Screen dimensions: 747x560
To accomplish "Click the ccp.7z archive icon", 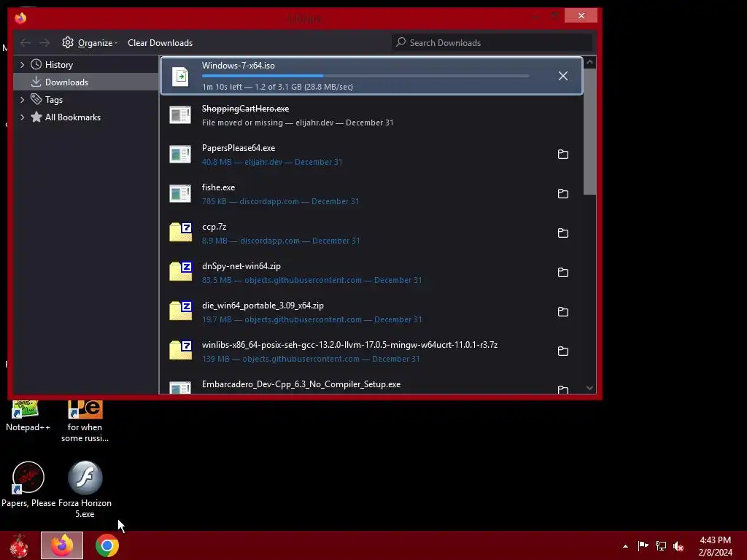I will [x=181, y=233].
